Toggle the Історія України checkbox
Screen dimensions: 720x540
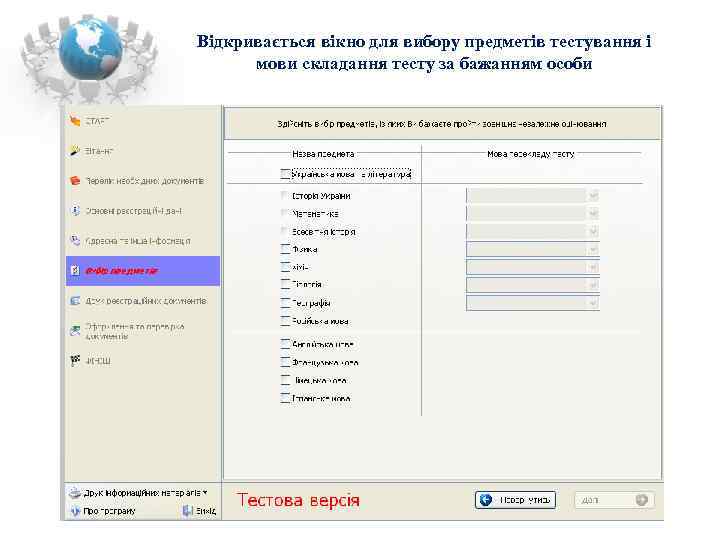click(x=285, y=196)
